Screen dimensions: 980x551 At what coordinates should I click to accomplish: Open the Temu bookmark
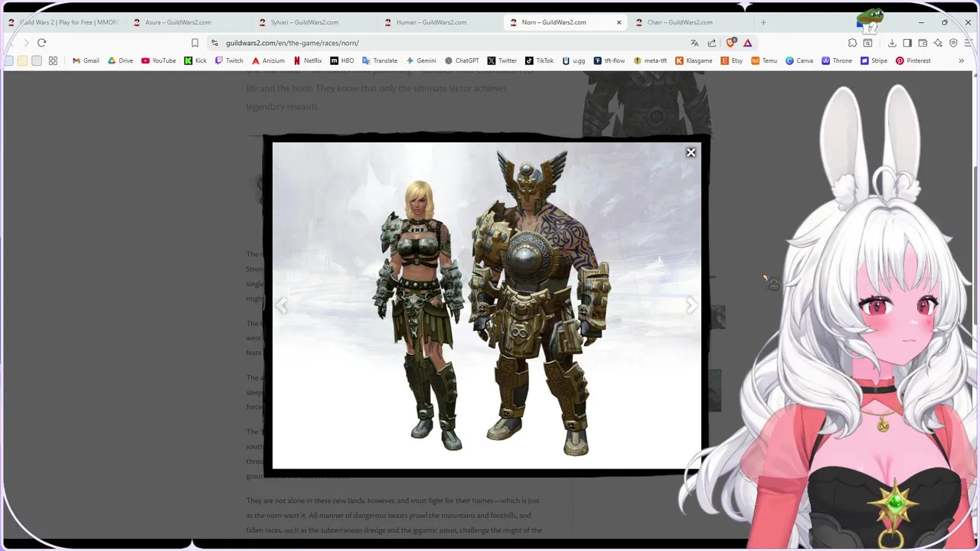[x=764, y=60]
